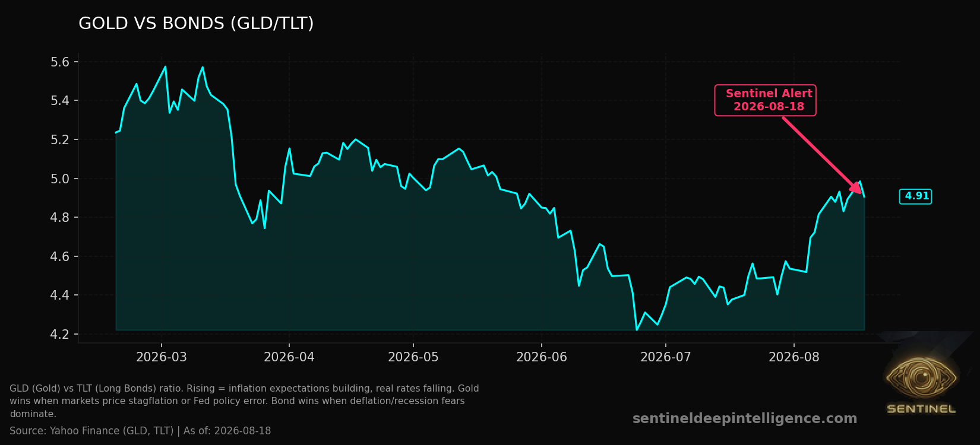
Task: Click the SENTINEL wordmark under the eye logo
Action: pyautogui.click(x=921, y=409)
